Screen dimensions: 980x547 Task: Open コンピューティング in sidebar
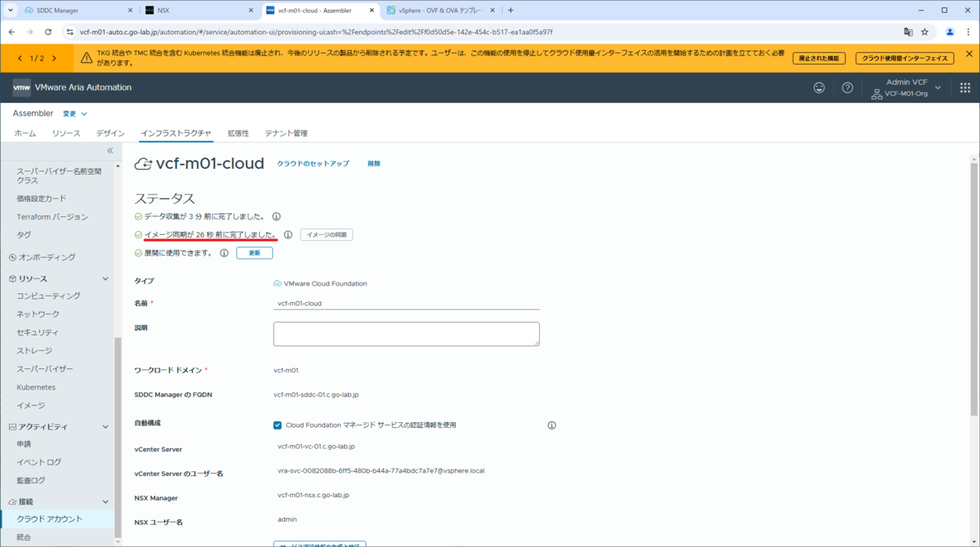pyautogui.click(x=48, y=296)
